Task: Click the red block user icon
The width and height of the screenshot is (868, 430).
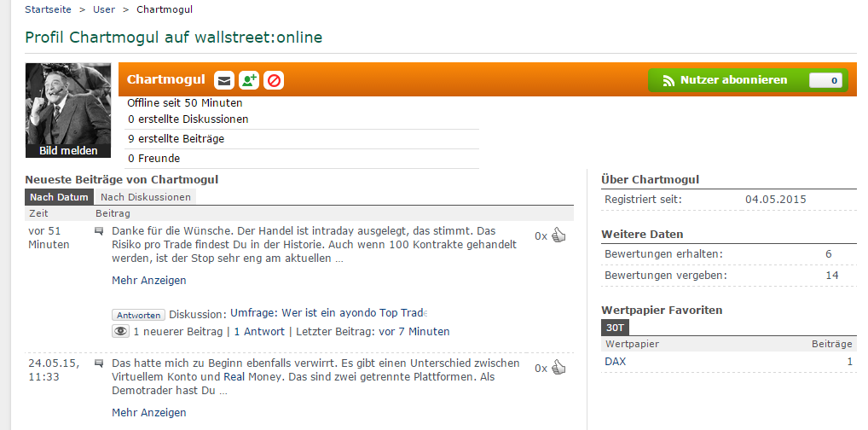Action: click(274, 80)
